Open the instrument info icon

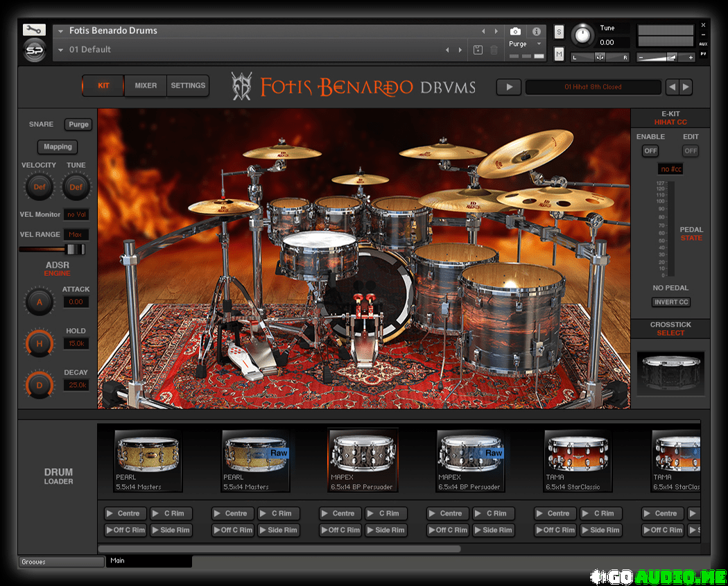coord(536,31)
